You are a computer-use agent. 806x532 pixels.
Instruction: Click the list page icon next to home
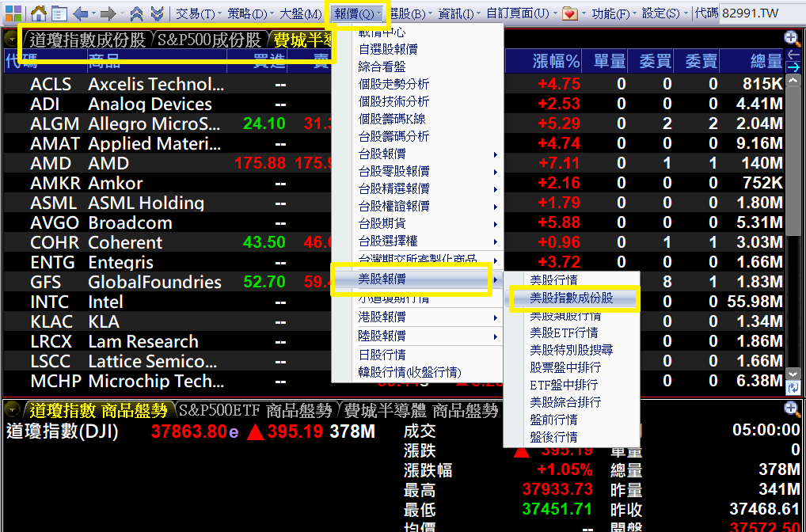pos(59,13)
